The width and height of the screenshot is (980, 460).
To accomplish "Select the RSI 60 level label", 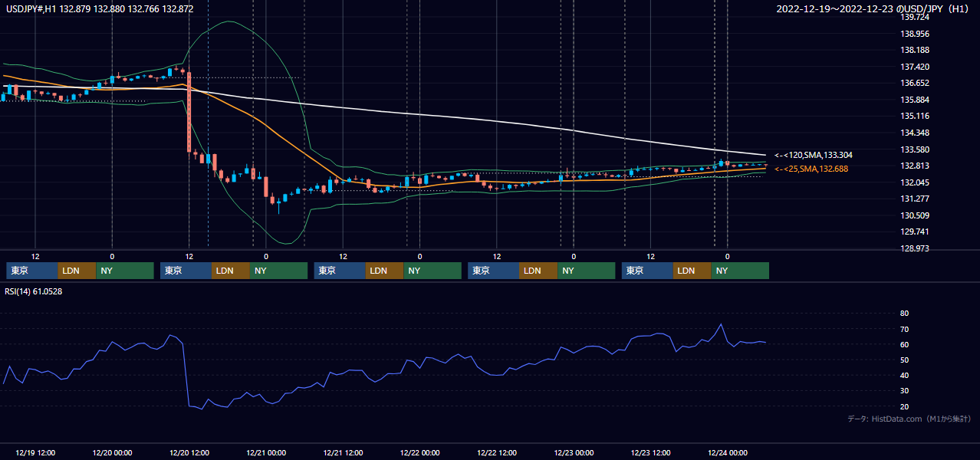I will 904,344.
